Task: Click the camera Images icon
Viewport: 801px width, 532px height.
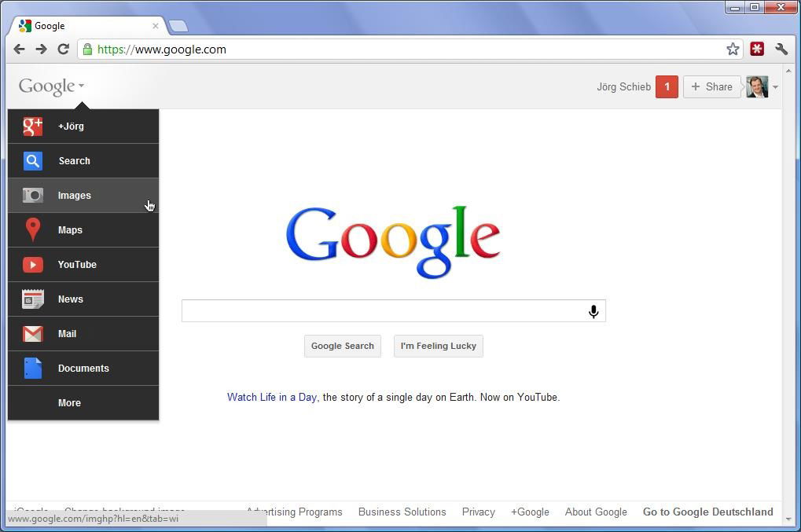Action: [x=33, y=195]
